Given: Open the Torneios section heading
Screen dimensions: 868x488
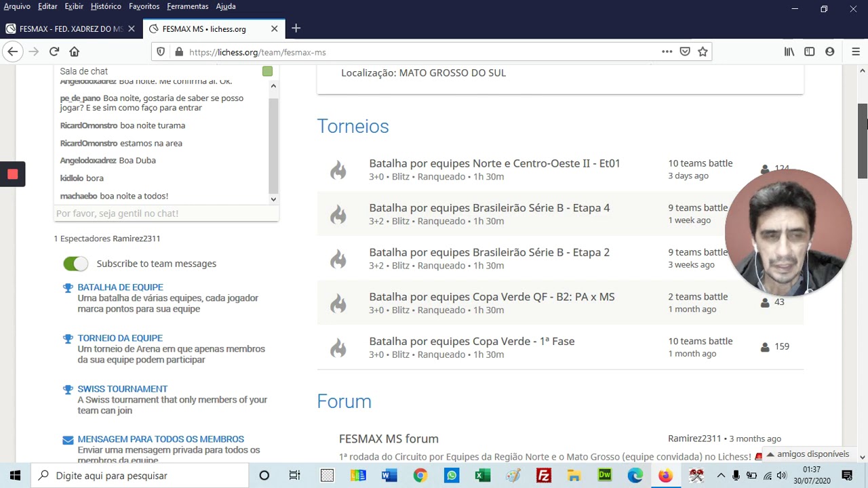Looking at the screenshot, I should [353, 127].
